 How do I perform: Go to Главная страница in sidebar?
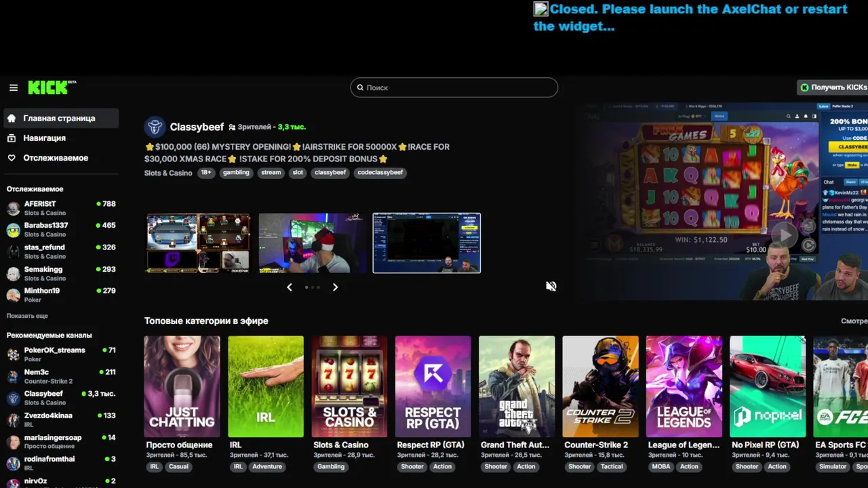(61, 118)
